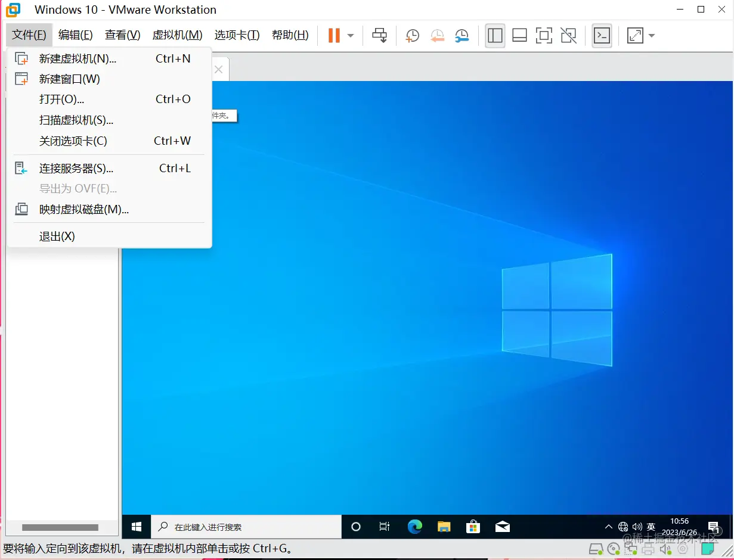Open the 编辑(E) menu
This screenshot has width=734, height=560.
pos(76,35)
